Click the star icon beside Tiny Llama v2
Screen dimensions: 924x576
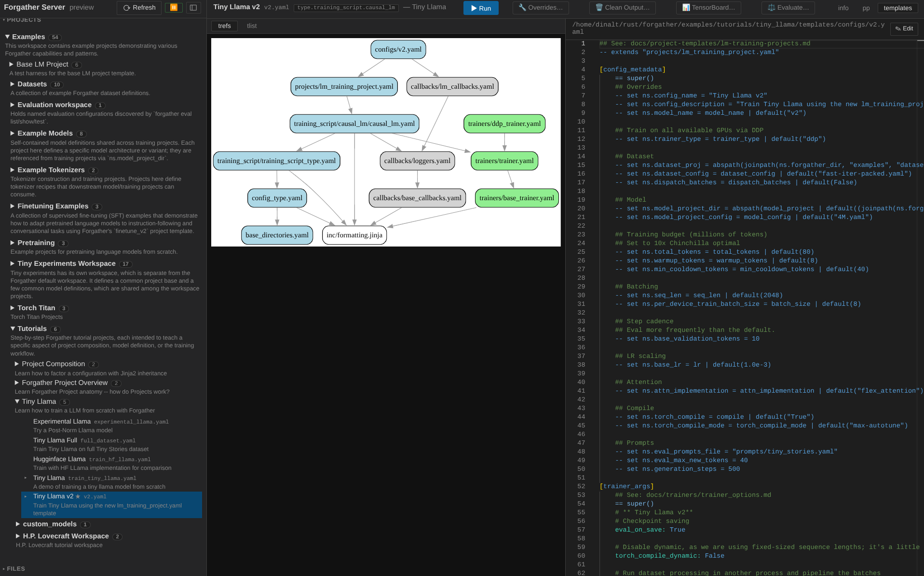coord(78,496)
